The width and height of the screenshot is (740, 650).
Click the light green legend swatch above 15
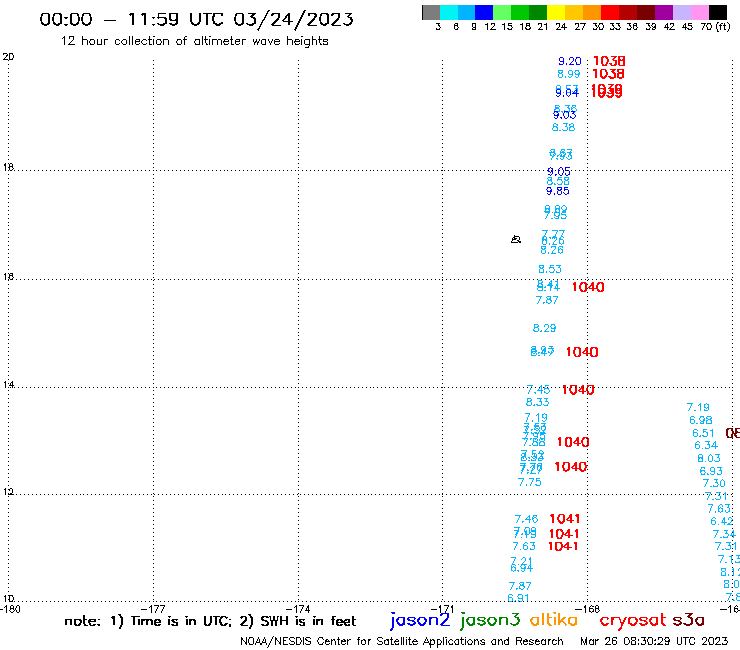[502, 12]
